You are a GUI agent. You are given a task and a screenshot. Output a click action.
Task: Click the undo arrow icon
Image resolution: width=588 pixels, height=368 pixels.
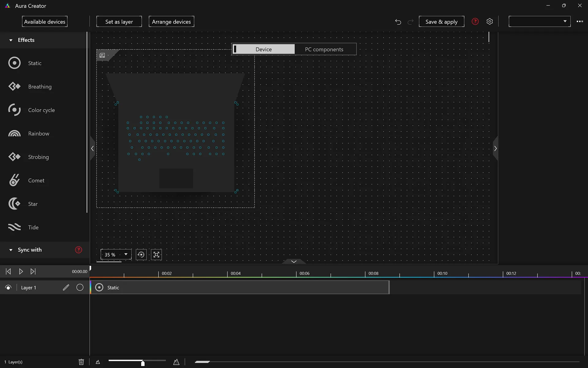point(398,22)
